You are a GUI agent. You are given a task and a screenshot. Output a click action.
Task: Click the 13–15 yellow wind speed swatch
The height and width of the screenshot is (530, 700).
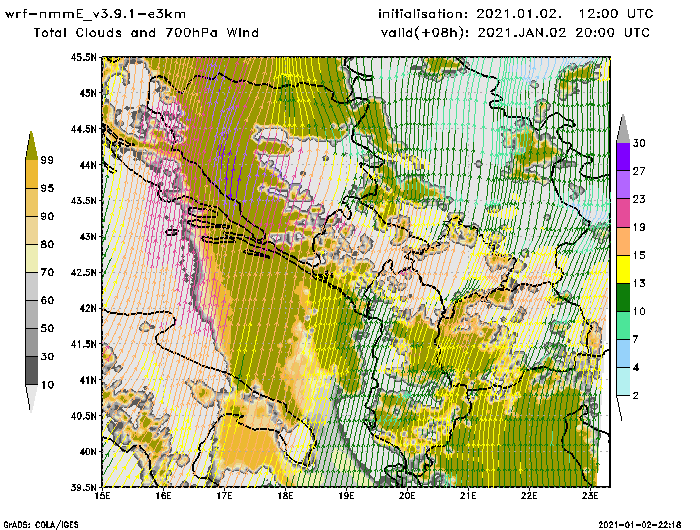[x=623, y=269]
